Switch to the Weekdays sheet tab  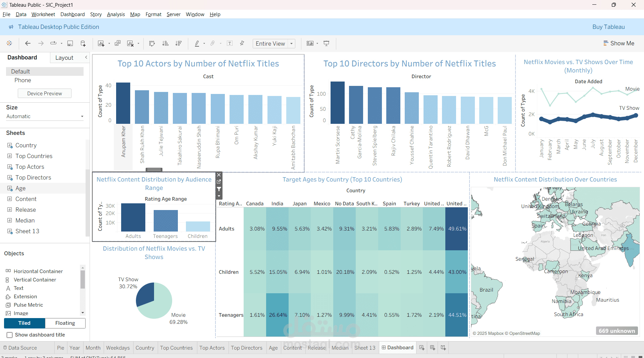click(x=118, y=348)
